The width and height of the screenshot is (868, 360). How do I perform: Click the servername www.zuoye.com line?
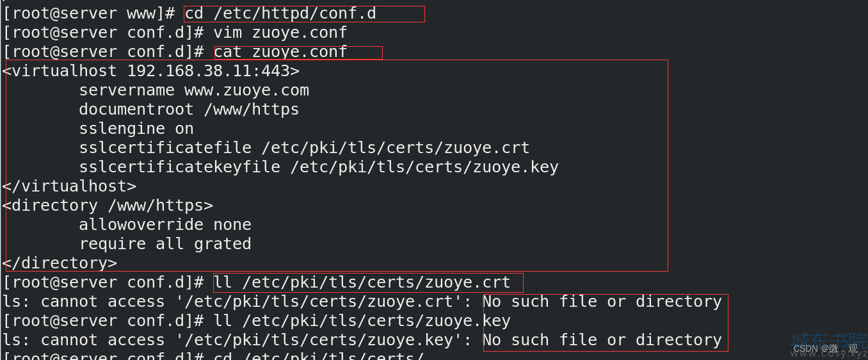(x=194, y=90)
